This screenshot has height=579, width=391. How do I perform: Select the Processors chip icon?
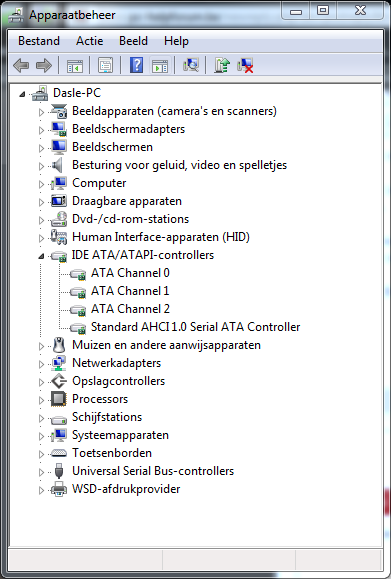coord(59,399)
